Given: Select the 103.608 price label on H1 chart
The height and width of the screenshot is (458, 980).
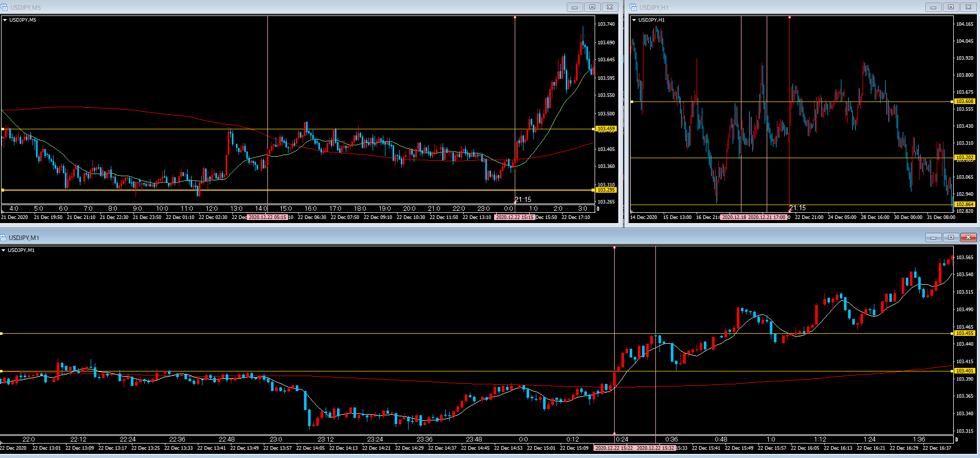Looking at the screenshot, I should click(x=964, y=101).
